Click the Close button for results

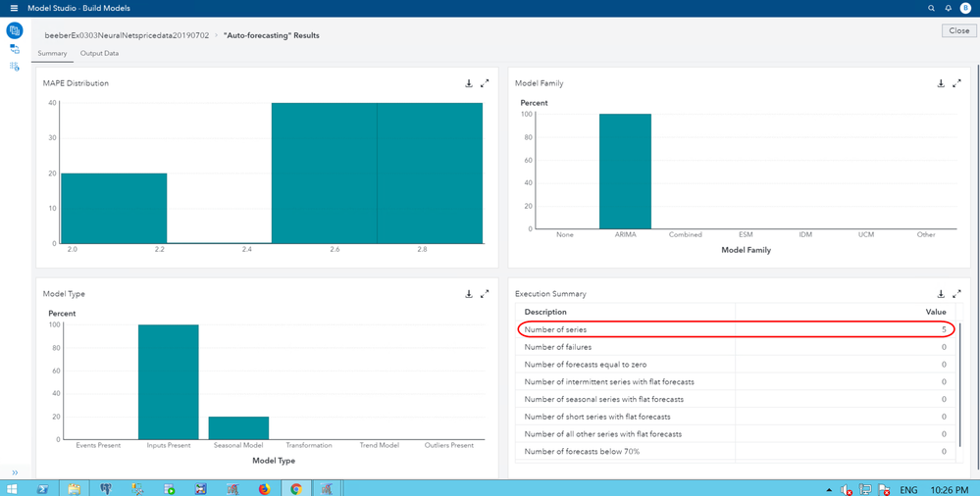tap(957, 30)
